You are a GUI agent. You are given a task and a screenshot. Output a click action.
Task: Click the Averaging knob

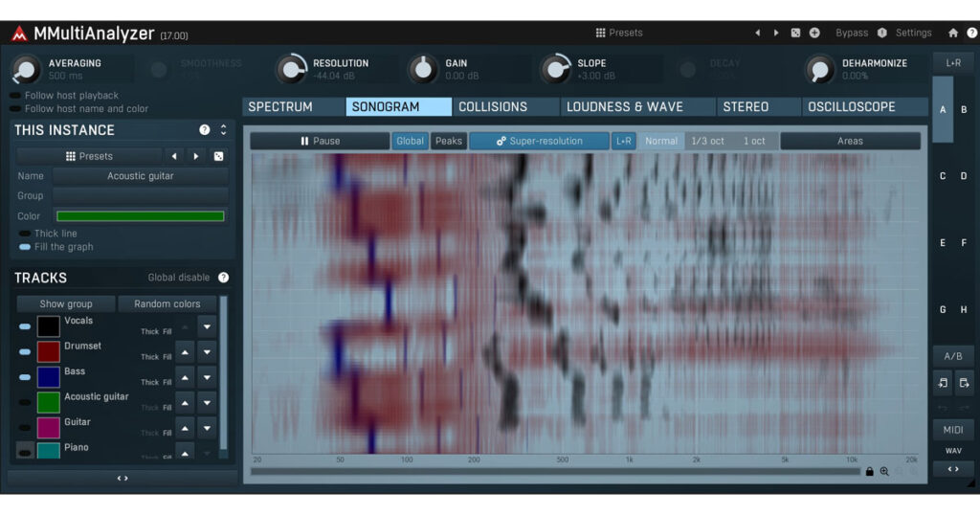(x=26, y=69)
